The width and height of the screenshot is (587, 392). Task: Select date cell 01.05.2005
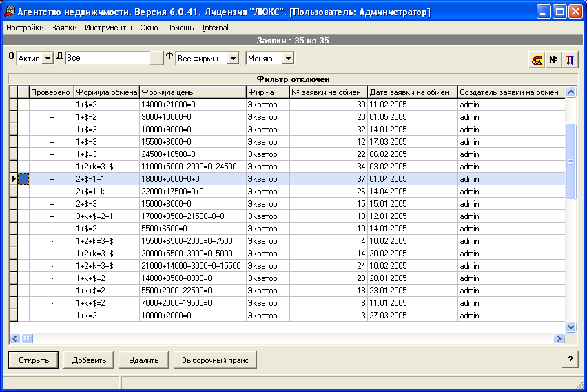pos(413,117)
